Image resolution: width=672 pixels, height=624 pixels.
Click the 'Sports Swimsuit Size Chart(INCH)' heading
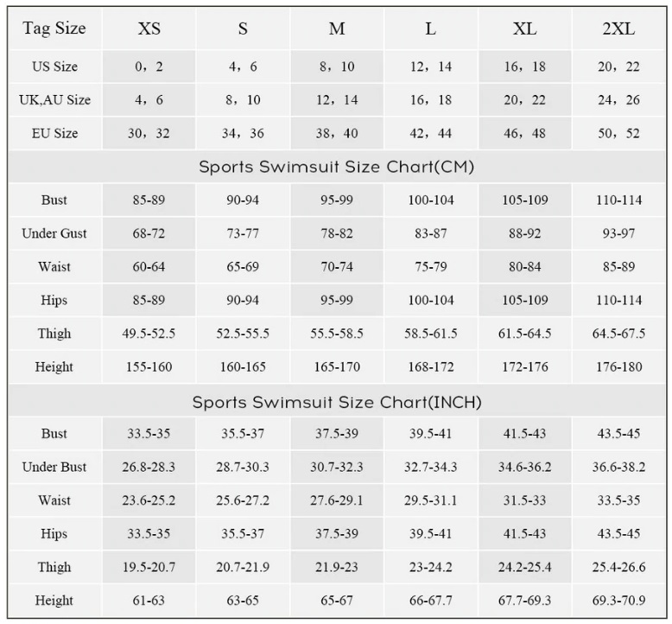tap(337, 402)
